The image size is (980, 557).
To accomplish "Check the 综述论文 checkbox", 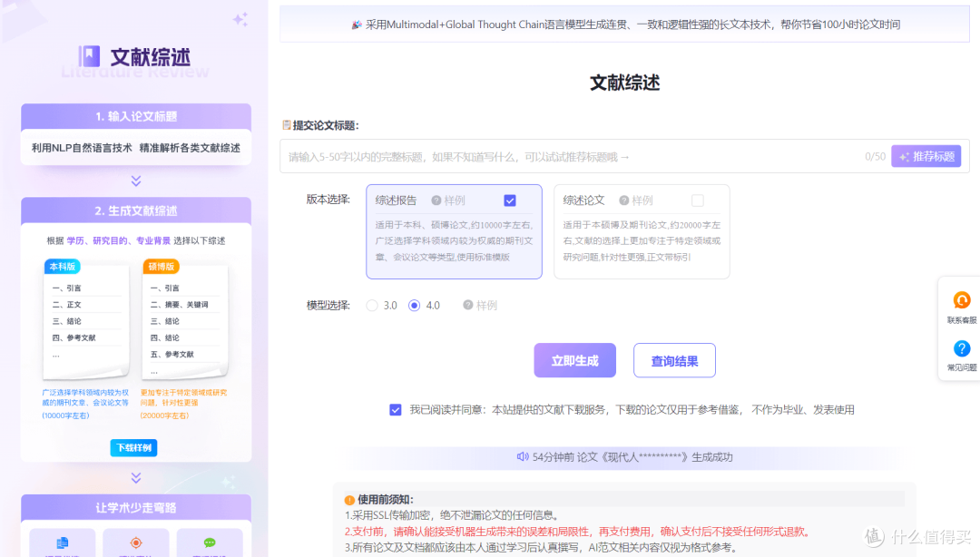I will [698, 200].
